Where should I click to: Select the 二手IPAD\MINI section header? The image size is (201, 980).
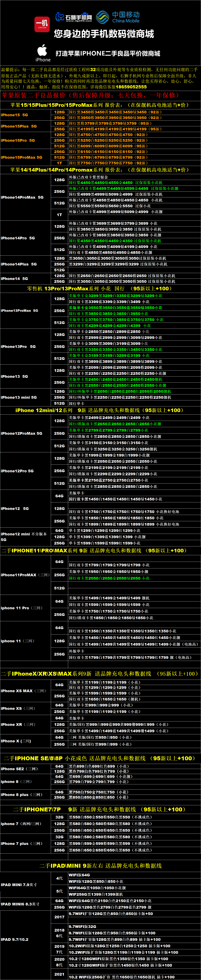click(100, 866)
